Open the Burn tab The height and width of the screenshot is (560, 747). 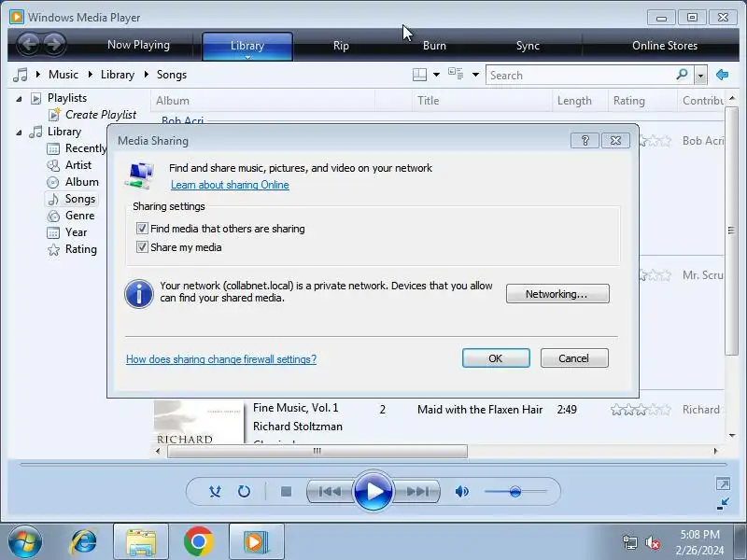pyautogui.click(x=434, y=45)
